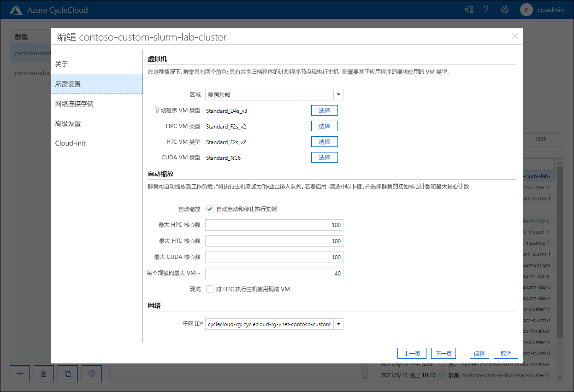Save the cluster settings with 保存
Image resolution: width=574 pixels, height=392 pixels.
point(479,353)
